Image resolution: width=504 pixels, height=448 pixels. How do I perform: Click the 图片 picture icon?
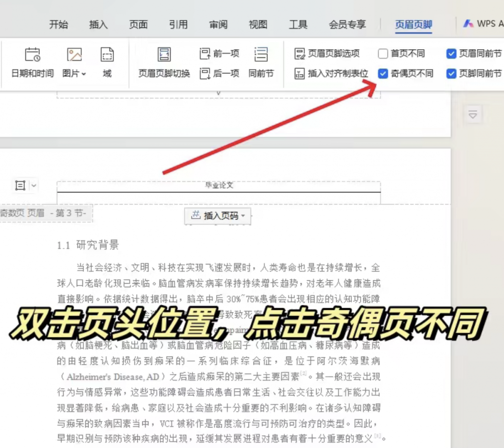click(x=74, y=55)
